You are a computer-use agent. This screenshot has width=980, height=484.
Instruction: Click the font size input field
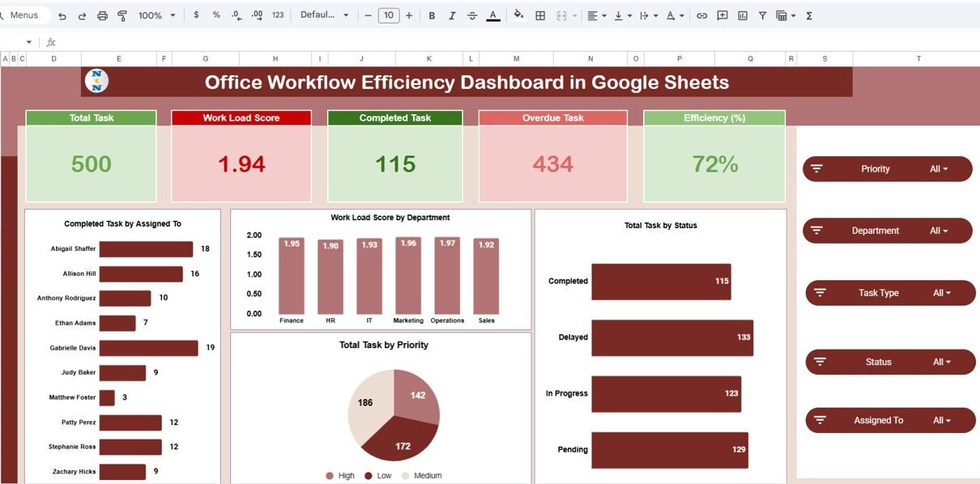[x=389, y=15]
